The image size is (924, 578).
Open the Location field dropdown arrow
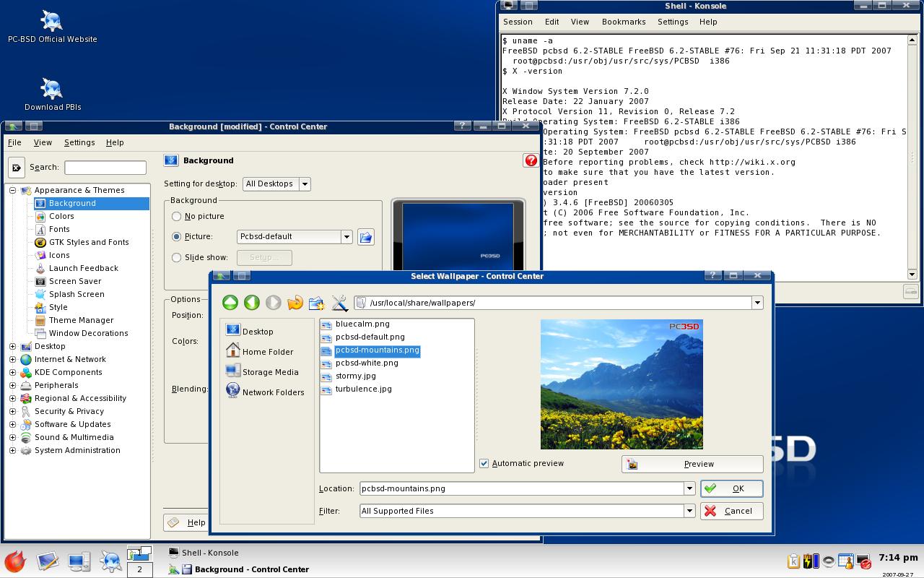click(x=689, y=489)
